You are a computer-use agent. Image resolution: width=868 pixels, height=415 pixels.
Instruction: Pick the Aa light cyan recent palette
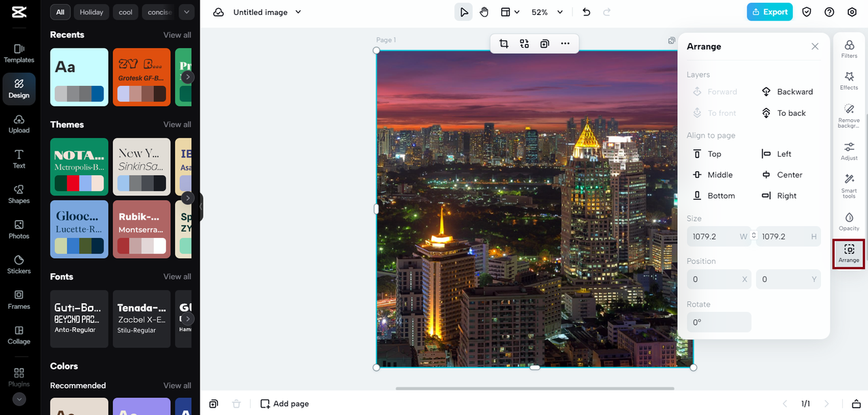[79, 77]
